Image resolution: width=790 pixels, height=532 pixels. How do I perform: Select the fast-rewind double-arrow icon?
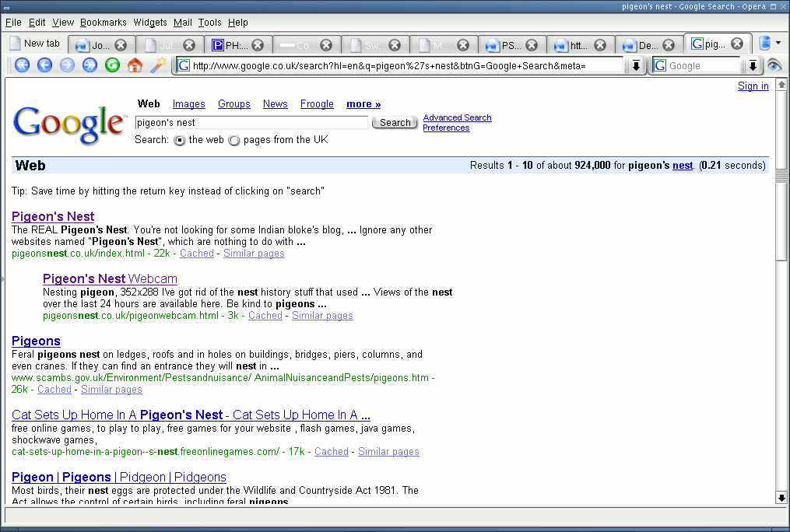pos(22,65)
